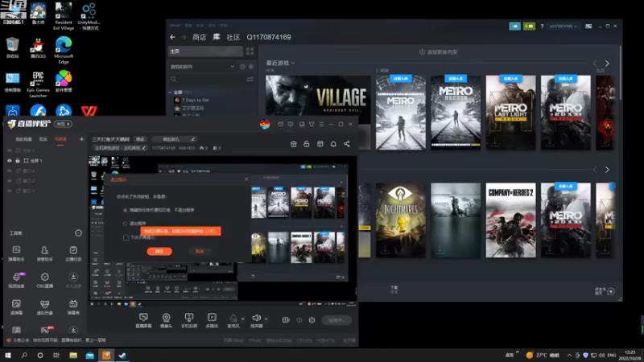Screen dimensions: 644x362
Task: Select 退出程序 radio option
Action: pos(126,224)
